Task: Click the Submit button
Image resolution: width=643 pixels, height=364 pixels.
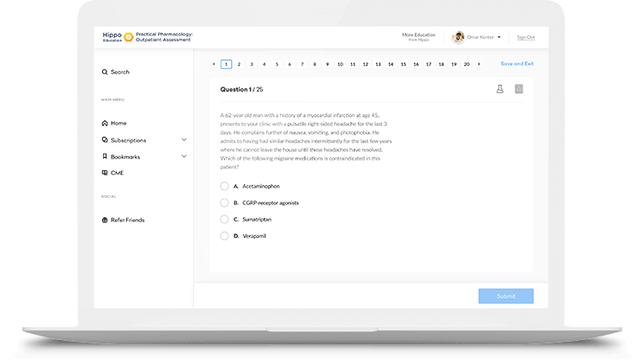Action: (x=506, y=296)
